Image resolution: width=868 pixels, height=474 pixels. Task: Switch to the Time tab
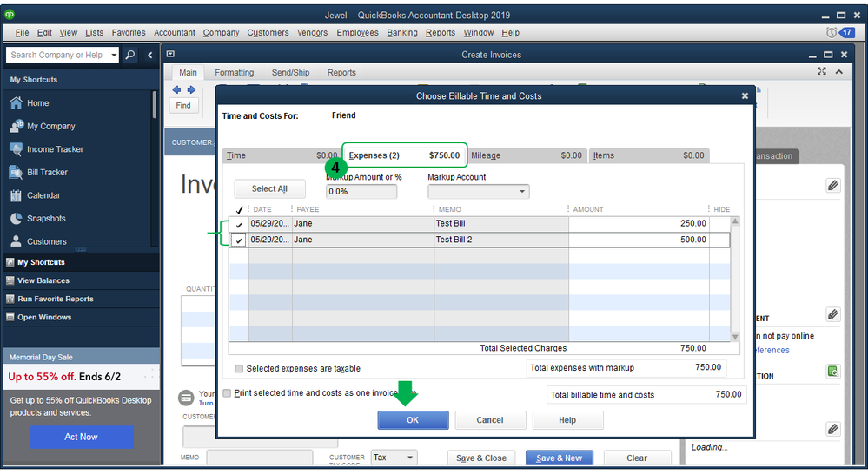point(282,155)
